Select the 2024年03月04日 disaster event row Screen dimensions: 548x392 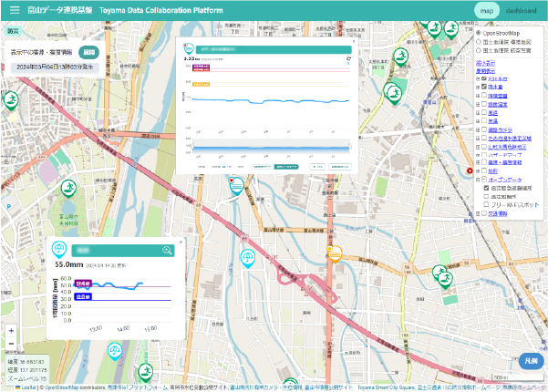55,67
